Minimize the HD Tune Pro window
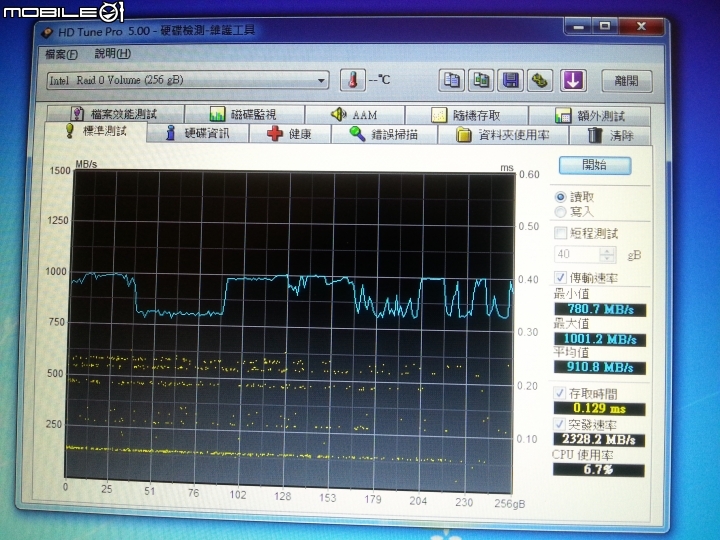 (578, 27)
